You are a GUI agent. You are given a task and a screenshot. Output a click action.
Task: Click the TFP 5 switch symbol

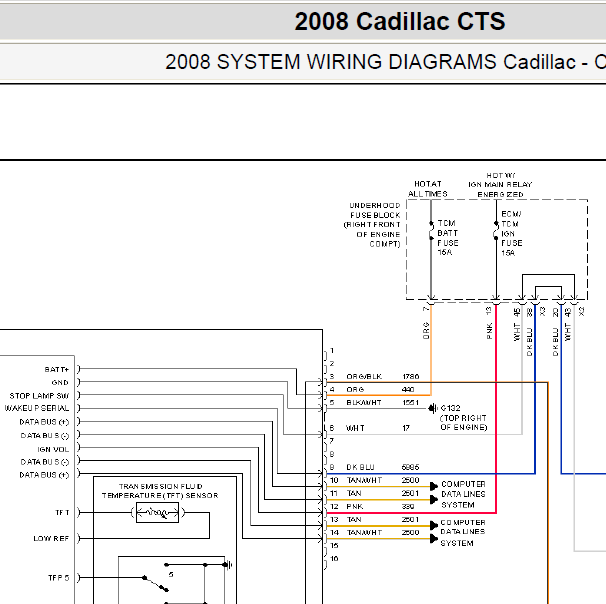coord(156,584)
